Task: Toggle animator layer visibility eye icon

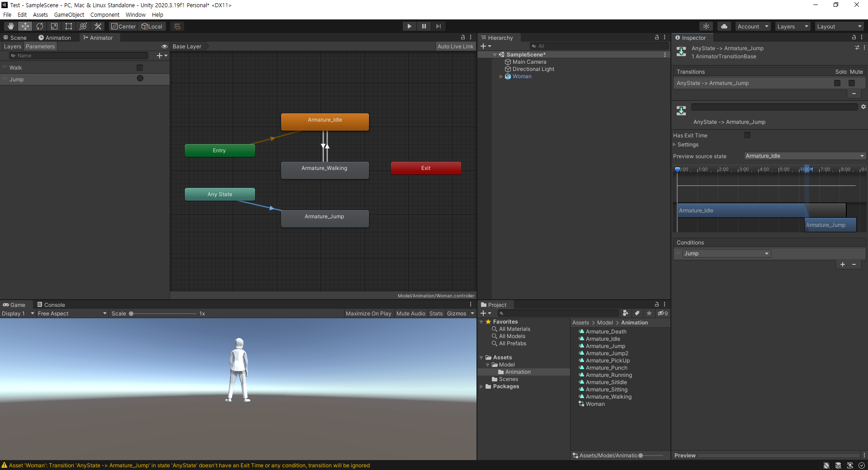Action: 165,47
